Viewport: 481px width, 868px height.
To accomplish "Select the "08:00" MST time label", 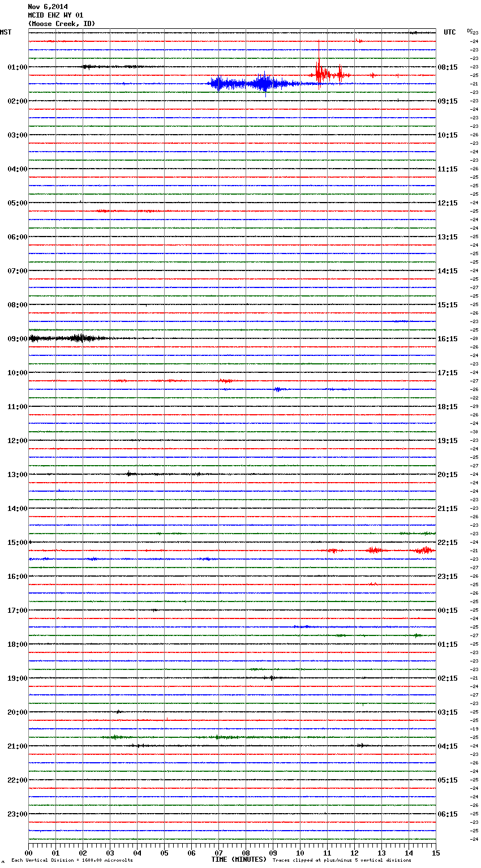I will coord(18,304).
